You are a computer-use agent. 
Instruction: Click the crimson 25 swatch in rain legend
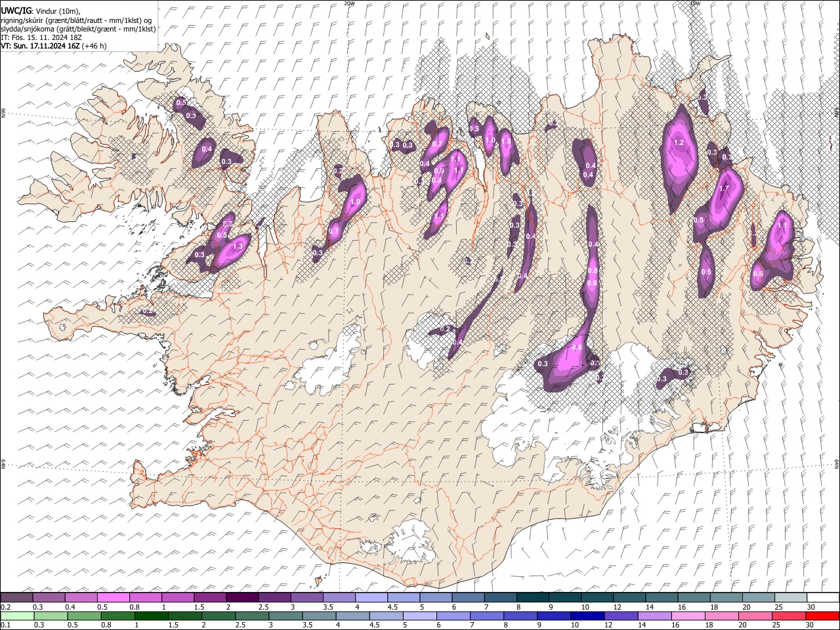(789, 616)
